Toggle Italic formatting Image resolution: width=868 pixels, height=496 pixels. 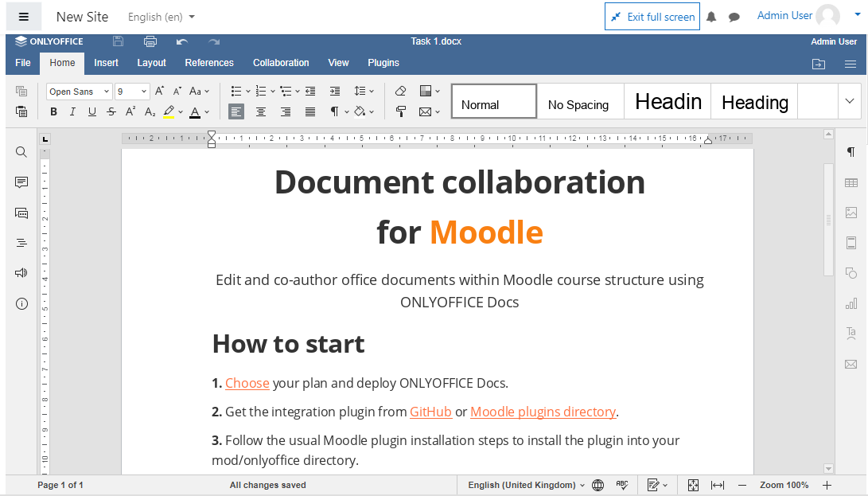click(72, 112)
